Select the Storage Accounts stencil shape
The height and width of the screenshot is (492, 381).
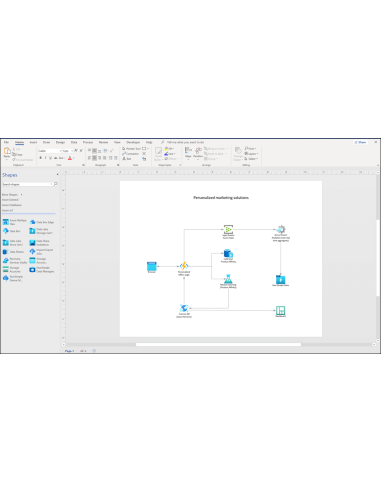pos(12,270)
